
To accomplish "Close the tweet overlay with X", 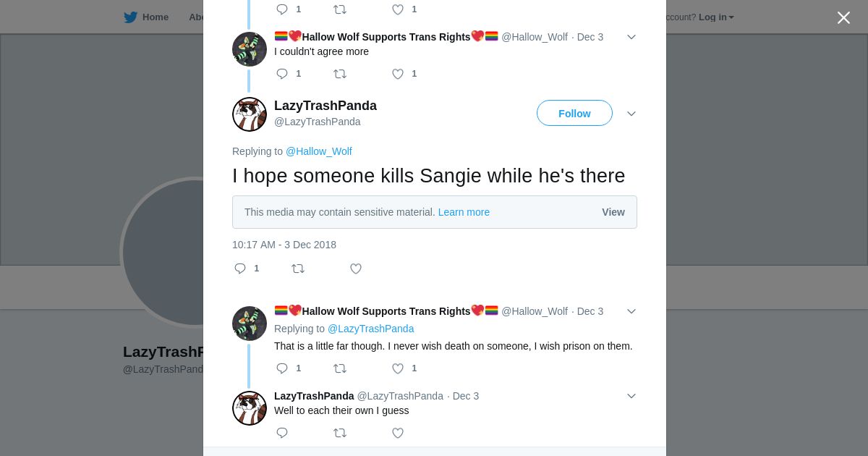I will [x=843, y=17].
